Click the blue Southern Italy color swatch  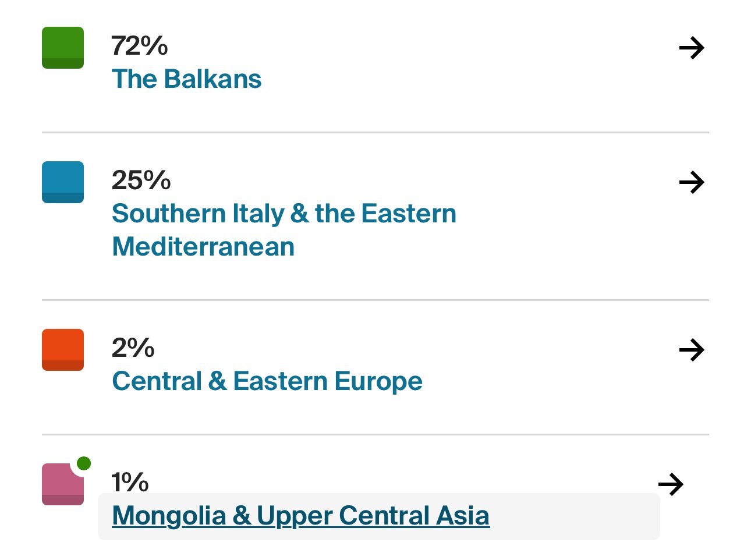click(x=63, y=182)
